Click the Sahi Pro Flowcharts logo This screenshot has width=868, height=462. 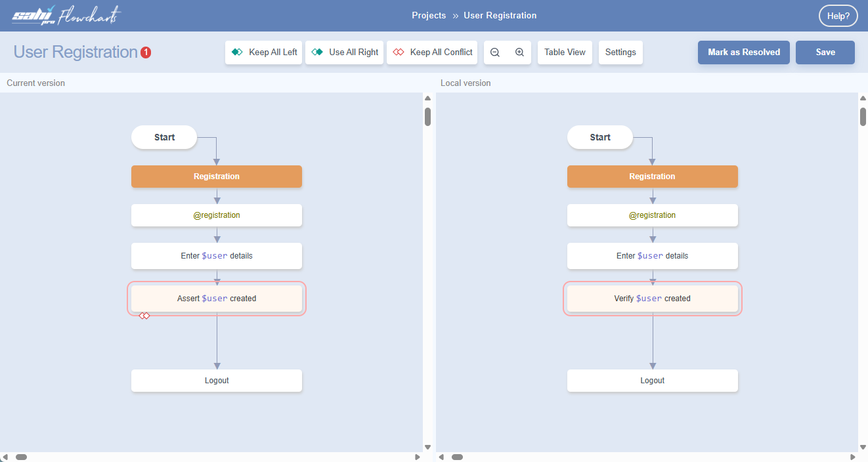click(x=66, y=16)
